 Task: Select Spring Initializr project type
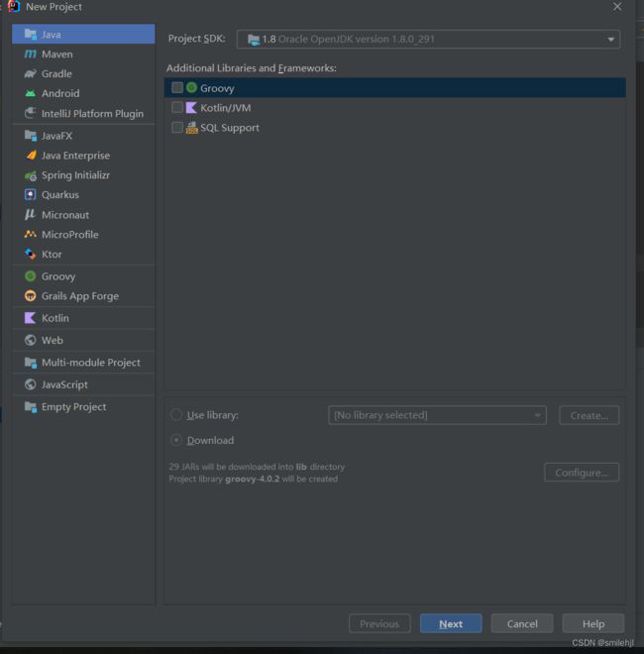point(83,175)
